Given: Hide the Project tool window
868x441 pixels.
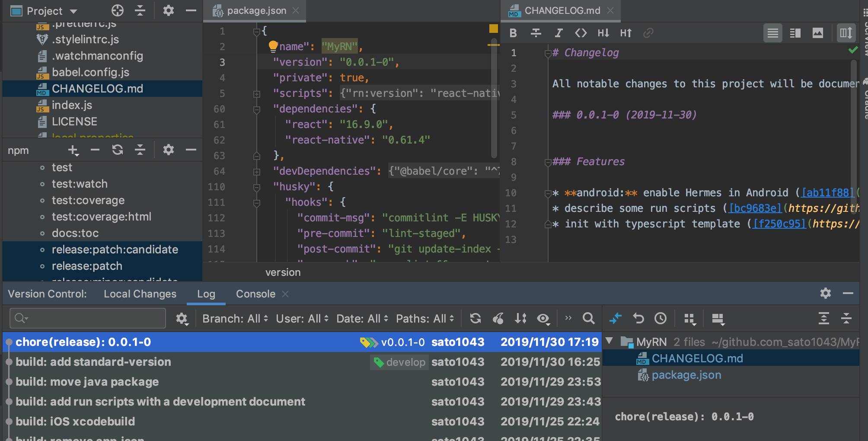Looking at the screenshot, I should 191,10.
